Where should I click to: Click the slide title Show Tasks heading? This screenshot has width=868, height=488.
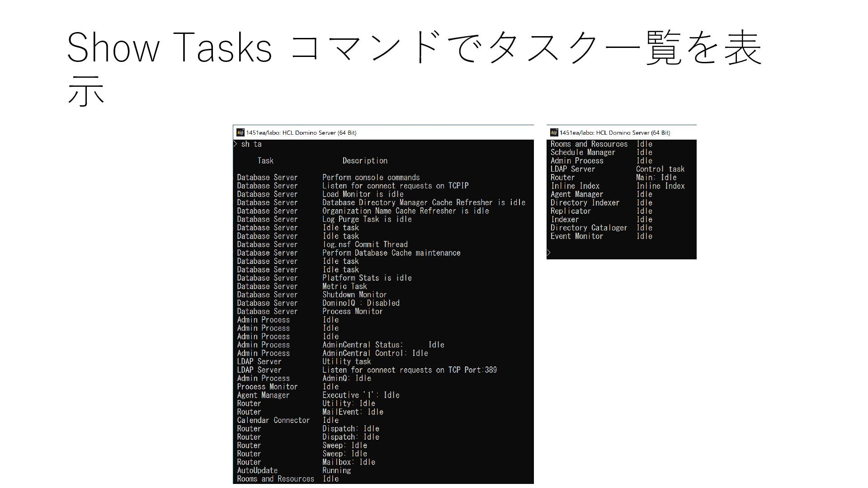[x=414, y=48]
